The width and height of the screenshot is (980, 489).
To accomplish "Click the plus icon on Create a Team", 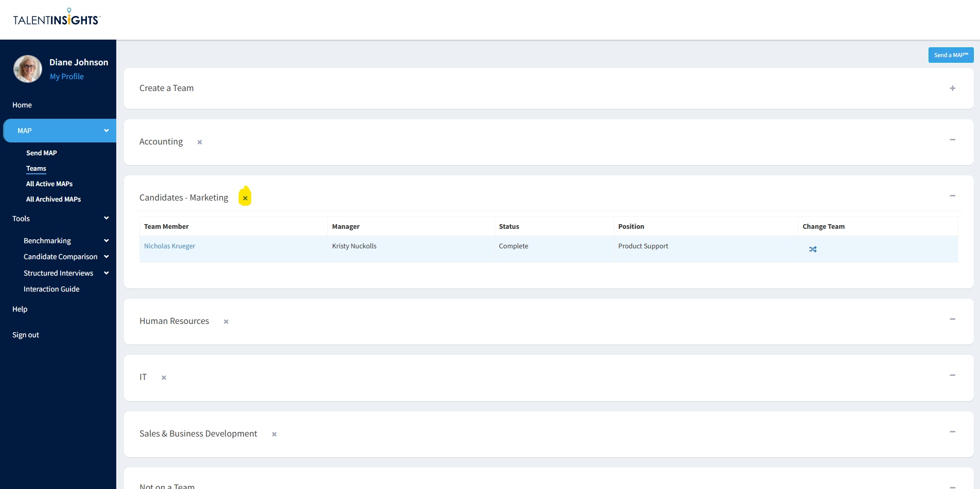I will 952,88.
